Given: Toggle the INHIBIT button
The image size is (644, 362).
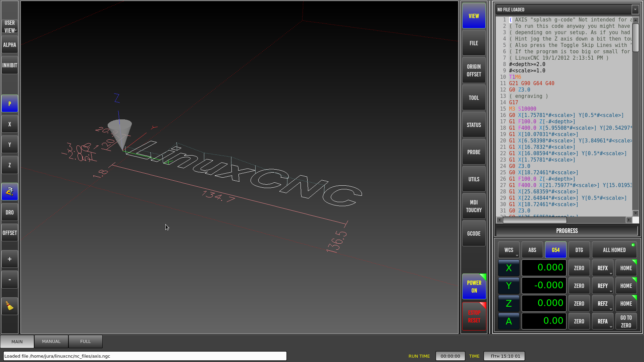Looking at the screenshot, I should 10,65.
